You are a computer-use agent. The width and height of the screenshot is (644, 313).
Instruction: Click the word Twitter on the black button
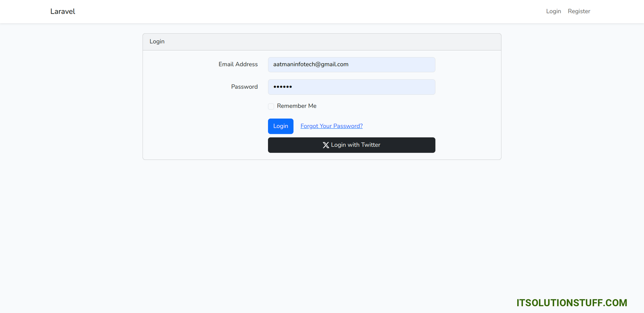click(x=371, y=145)
